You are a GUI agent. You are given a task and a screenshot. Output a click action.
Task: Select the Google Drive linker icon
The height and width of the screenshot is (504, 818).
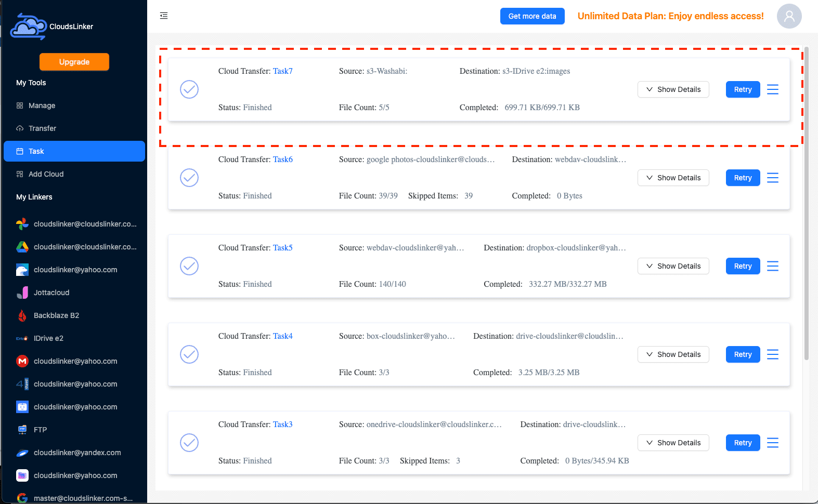pyautogui.click(x=22, y=247)
